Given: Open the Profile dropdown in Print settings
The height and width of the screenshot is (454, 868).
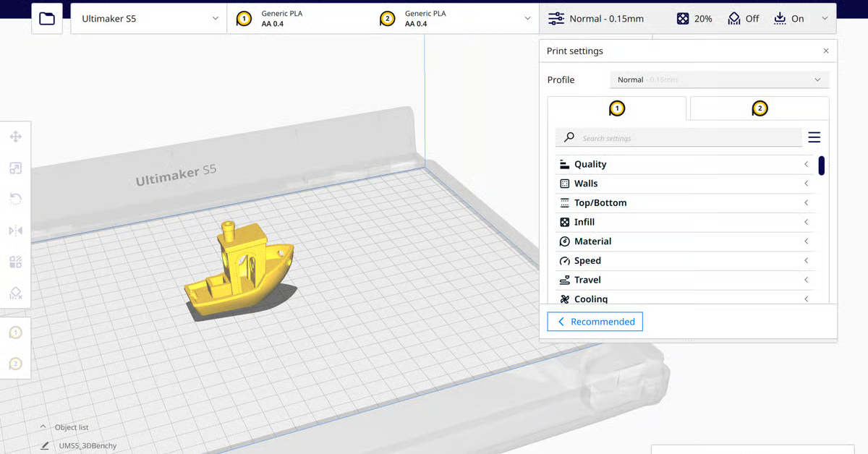Looking at the screenshot, I should coord(719,80).
